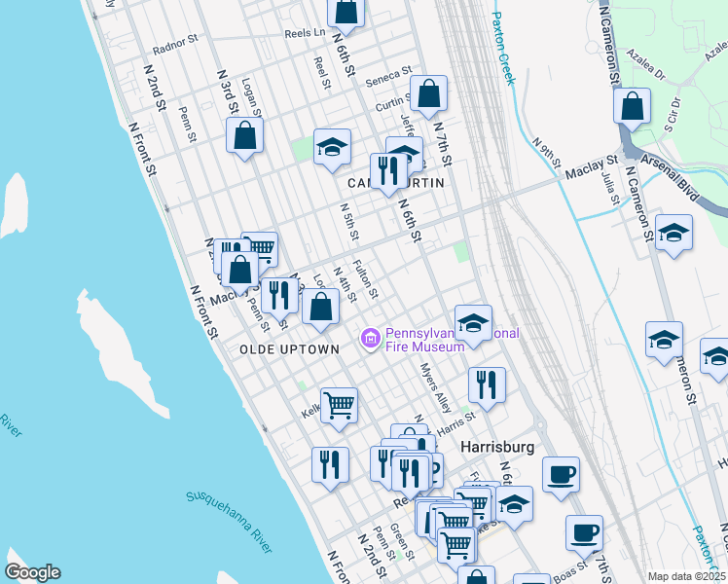Select the shopping bag marker near Curtin St

pos(428,95)
